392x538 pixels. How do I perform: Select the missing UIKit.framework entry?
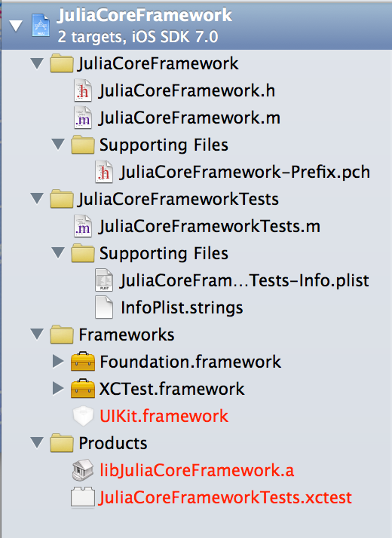click(x=164, y=416)
